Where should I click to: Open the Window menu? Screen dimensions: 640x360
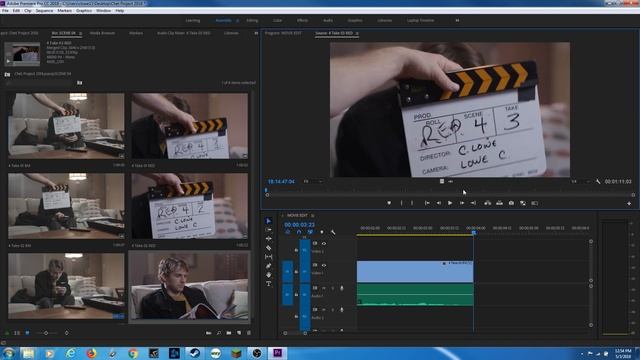point(103,11)
